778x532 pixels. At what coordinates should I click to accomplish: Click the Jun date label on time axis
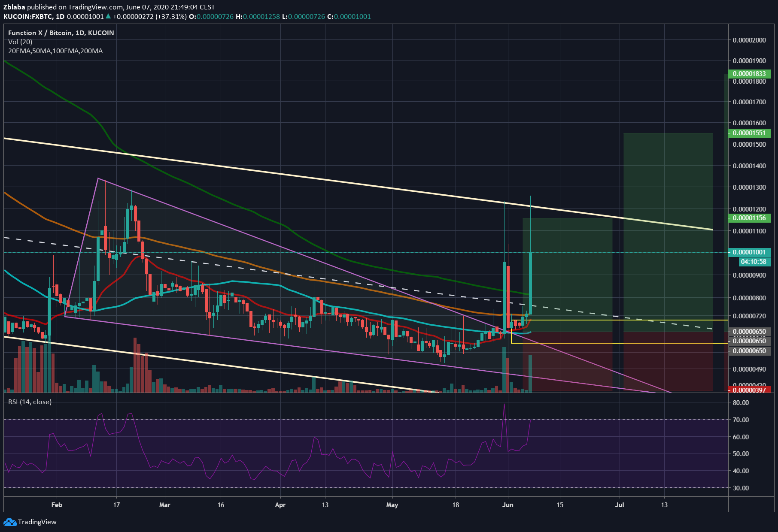click(x=508, y=505)
